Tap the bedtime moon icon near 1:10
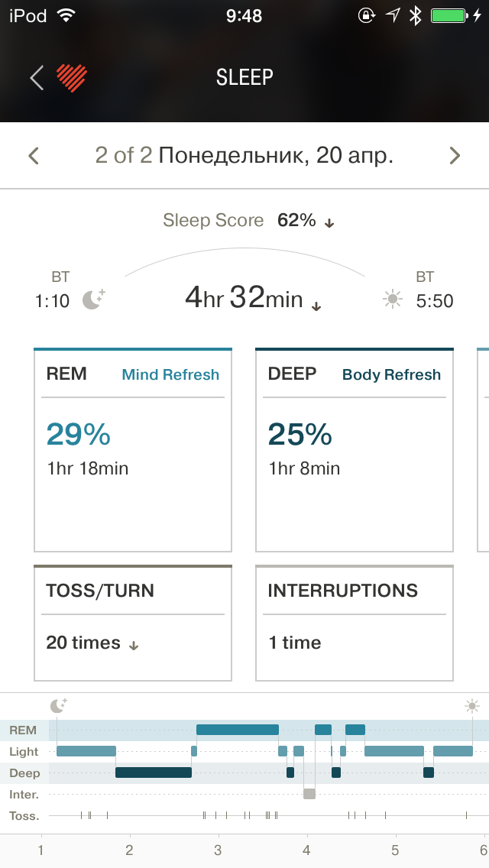 [93, 300]
